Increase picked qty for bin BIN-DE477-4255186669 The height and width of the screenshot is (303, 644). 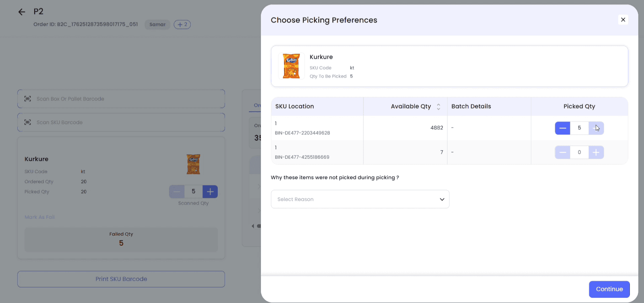[x=596, y=152]
